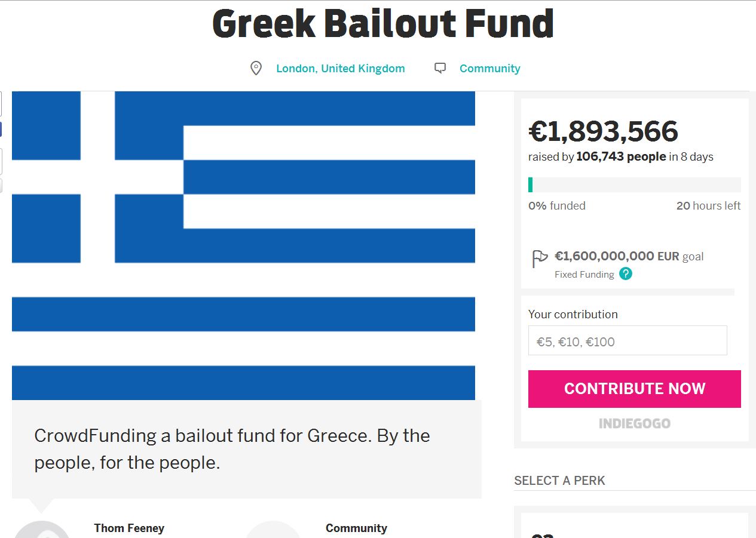Viewport: 756px width, 538px height.
Task: Focus the Your contribution amount field
Action: pyautogui.click(x=628, y=341)
